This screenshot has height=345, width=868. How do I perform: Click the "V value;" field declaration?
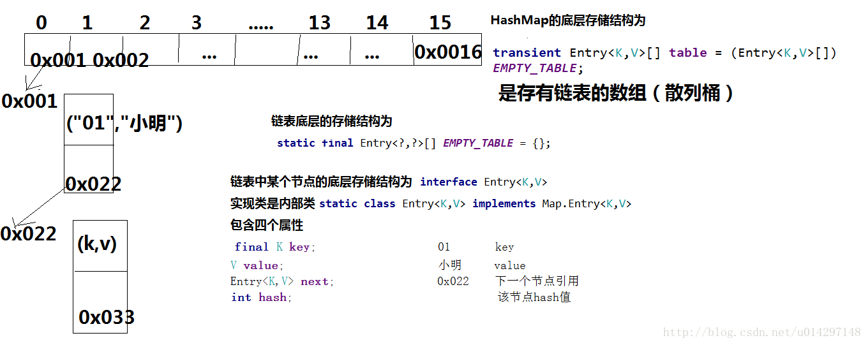257,265
